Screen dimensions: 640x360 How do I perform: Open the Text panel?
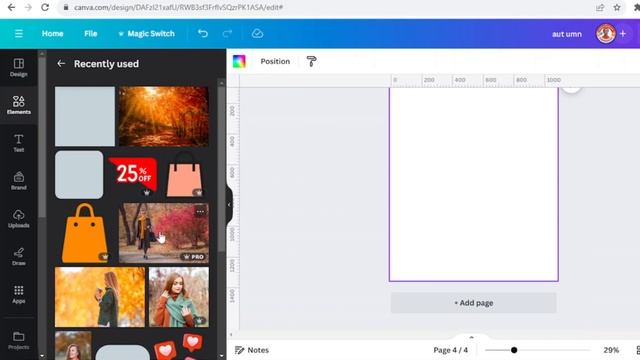(19, 143)
